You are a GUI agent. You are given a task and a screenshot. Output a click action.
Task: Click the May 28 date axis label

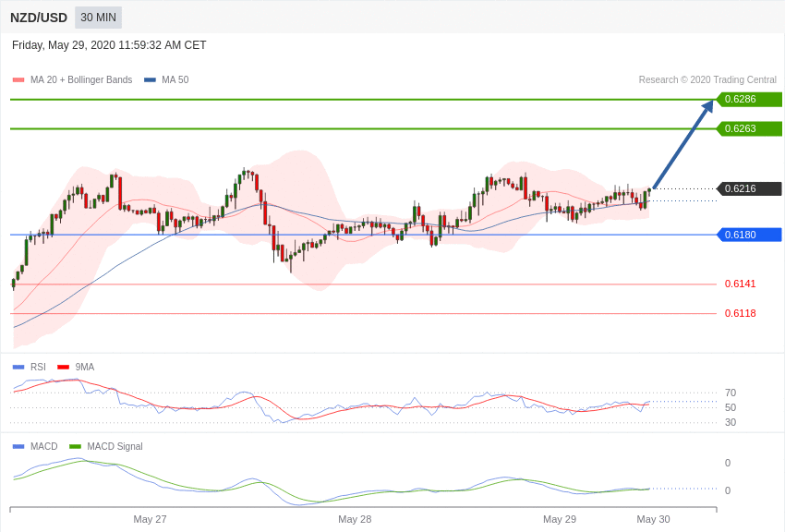[355, 519]
